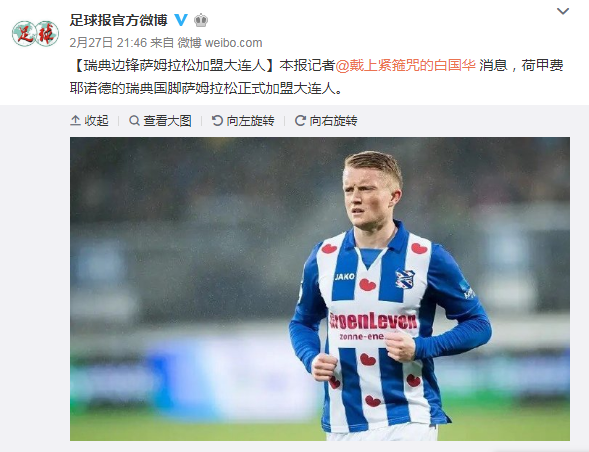Screen dimensions: 589x452
Task: Collapse the image with 收起
Action: [89, 121]
